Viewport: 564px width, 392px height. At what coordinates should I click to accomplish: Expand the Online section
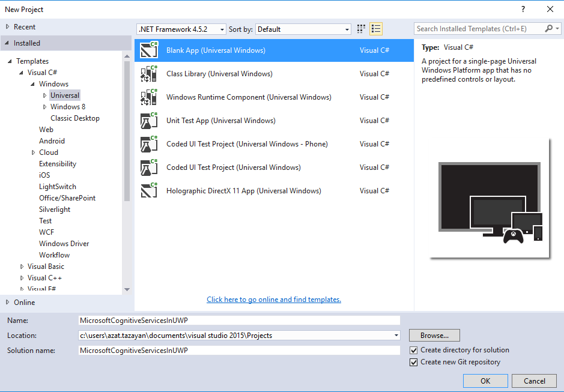pyautogui.click(x=8, y=302)
